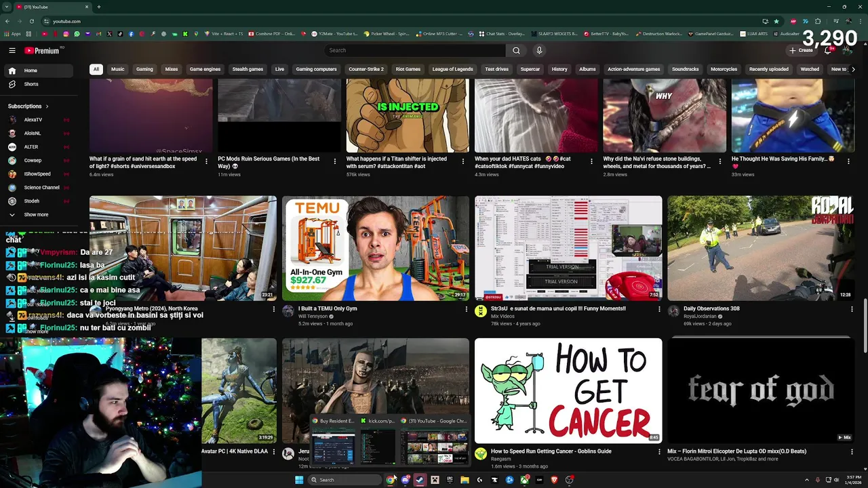The width and height of the screenshot is (868, 488).
Task: Click the Windows taskbar search box
Action: pos(345,480)
